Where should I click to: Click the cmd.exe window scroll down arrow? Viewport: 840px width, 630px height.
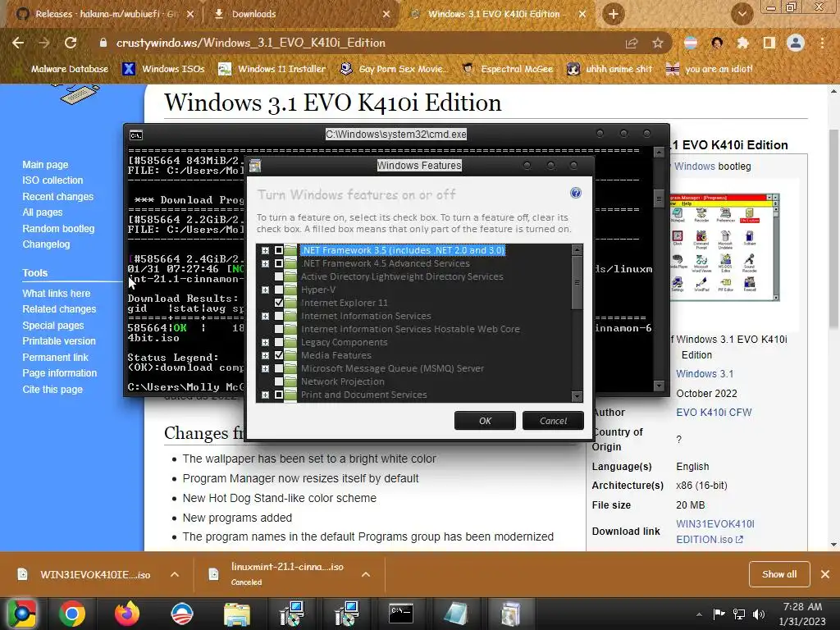(659, 386)
